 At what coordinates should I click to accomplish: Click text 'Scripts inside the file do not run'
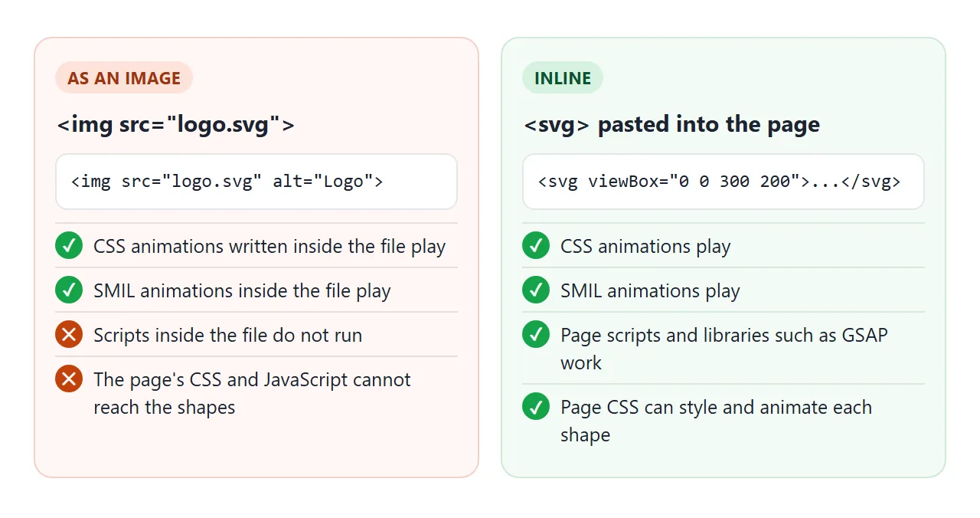(x=228, y=336)
